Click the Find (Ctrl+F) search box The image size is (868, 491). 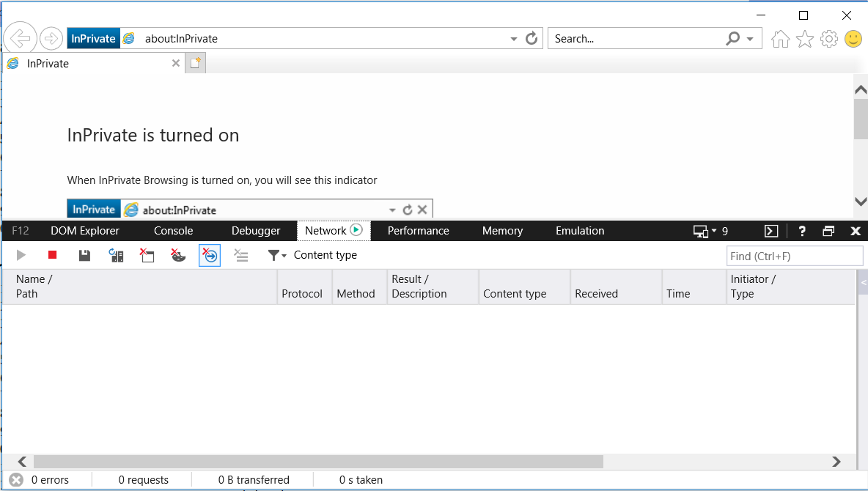coord(795,256)
